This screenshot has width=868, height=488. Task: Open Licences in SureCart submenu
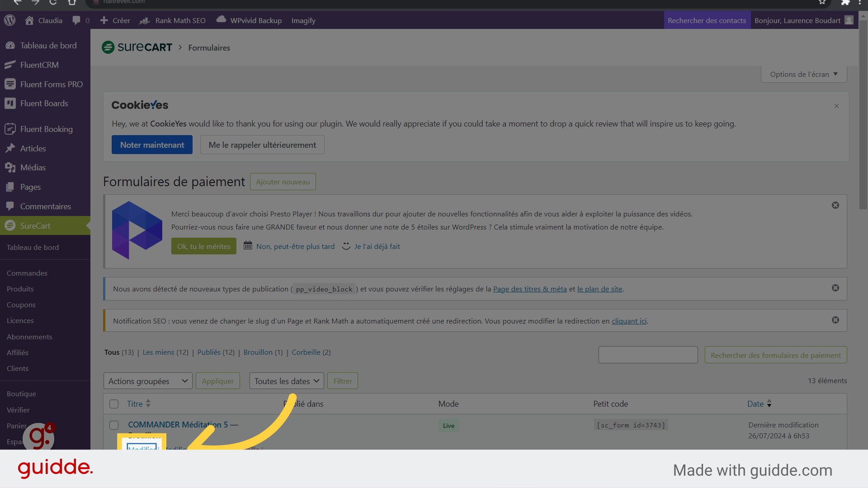point(20,320)
